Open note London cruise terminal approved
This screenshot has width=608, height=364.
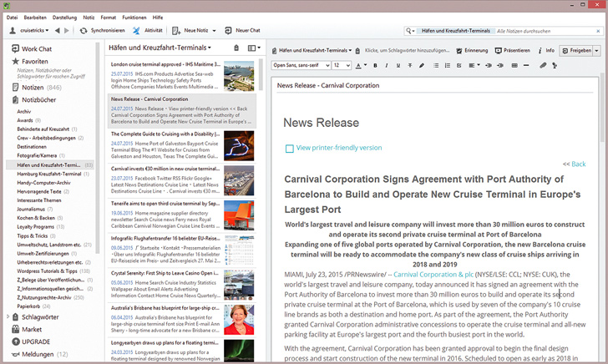pos(182,75)
